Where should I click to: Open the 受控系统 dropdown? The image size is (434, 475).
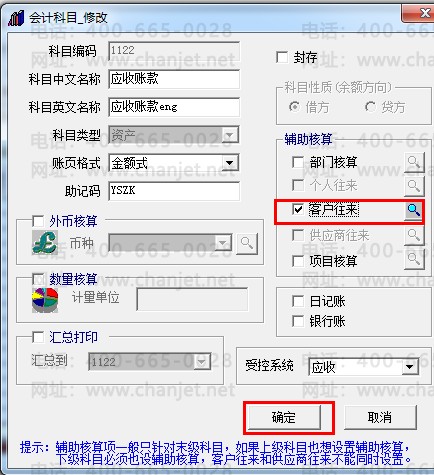[410, 367]
